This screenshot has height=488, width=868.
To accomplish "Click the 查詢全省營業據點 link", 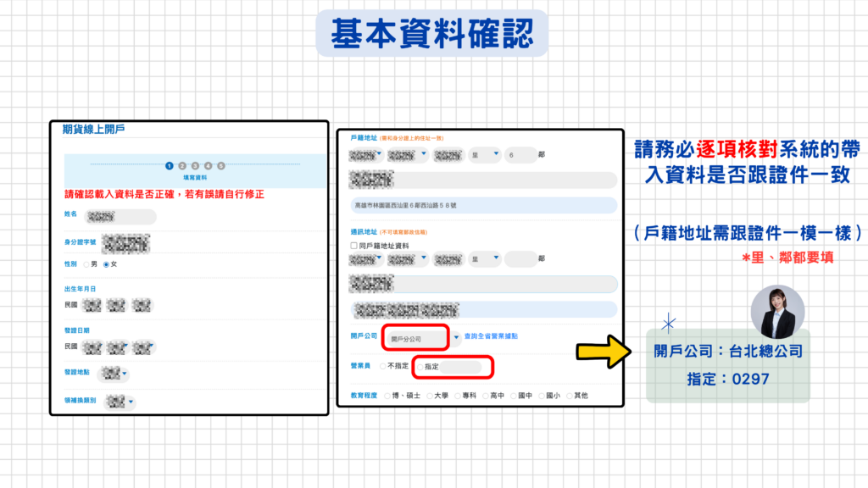I will click(x=491, y=336).
